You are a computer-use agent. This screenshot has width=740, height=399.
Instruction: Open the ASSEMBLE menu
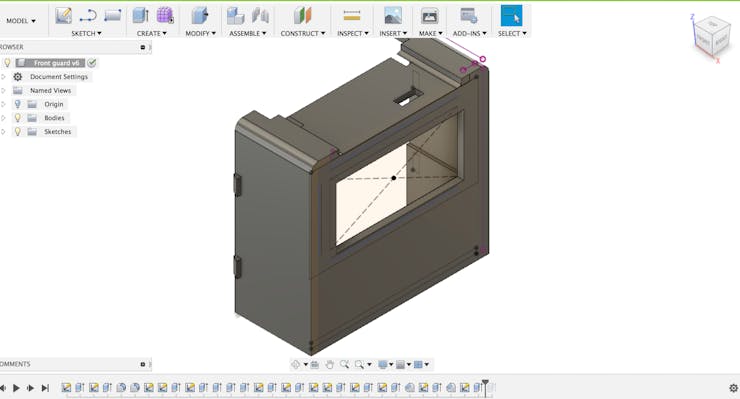(x=248, y=34)
